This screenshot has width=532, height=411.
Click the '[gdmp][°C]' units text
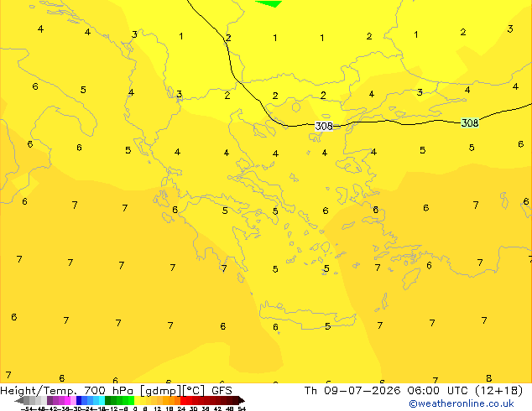coord(172,391)
